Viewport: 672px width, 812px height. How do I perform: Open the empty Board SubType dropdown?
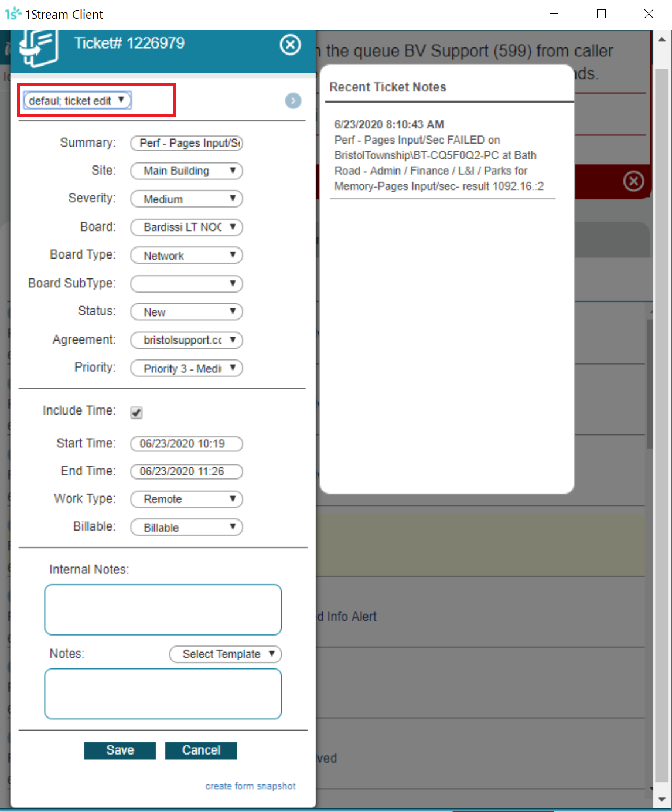pyautogui.click(x=186, y=284)
